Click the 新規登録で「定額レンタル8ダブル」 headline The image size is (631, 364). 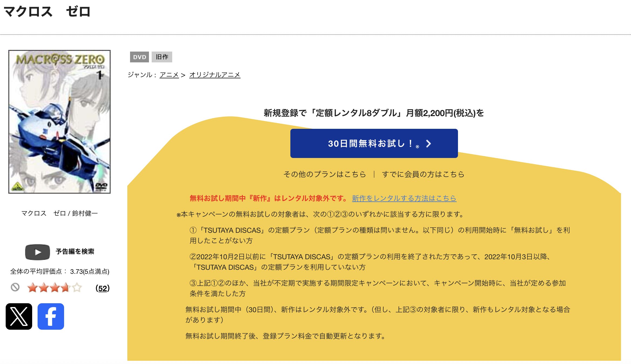[374, 113]
